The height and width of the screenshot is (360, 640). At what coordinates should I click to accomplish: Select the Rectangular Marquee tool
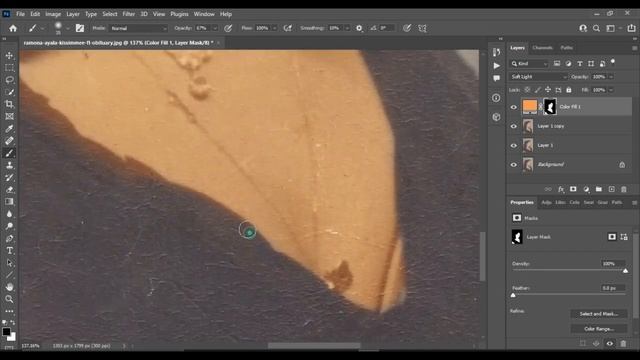[x=9, y=67]
